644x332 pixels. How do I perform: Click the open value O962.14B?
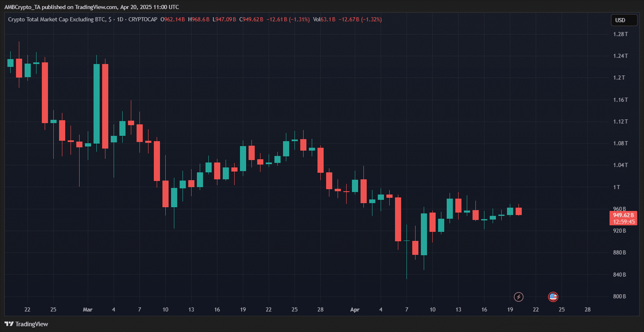pos(172,19)
